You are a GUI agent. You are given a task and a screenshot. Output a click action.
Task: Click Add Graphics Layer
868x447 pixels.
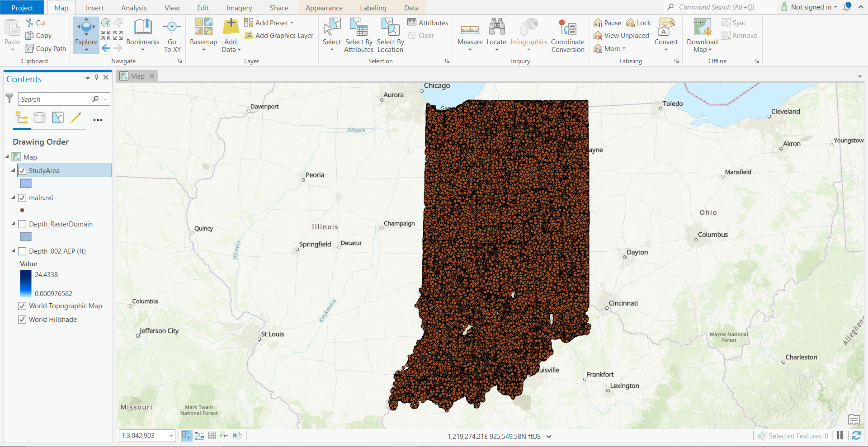(279, 36)
